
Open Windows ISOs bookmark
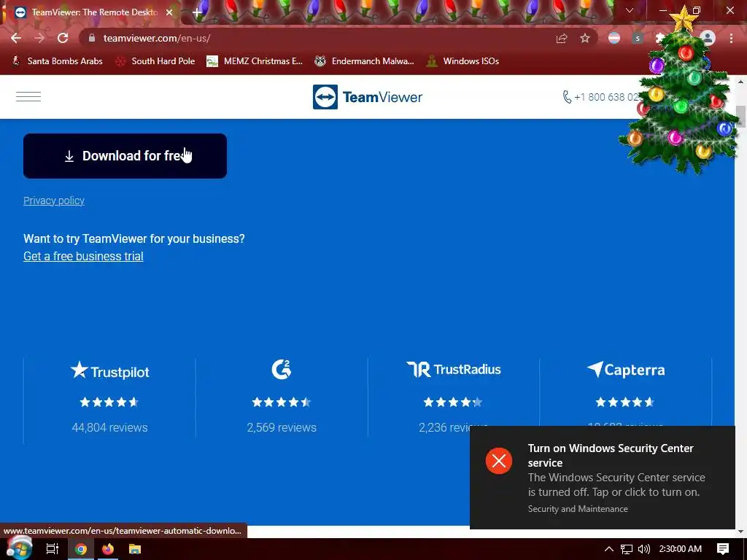point(463,61)
